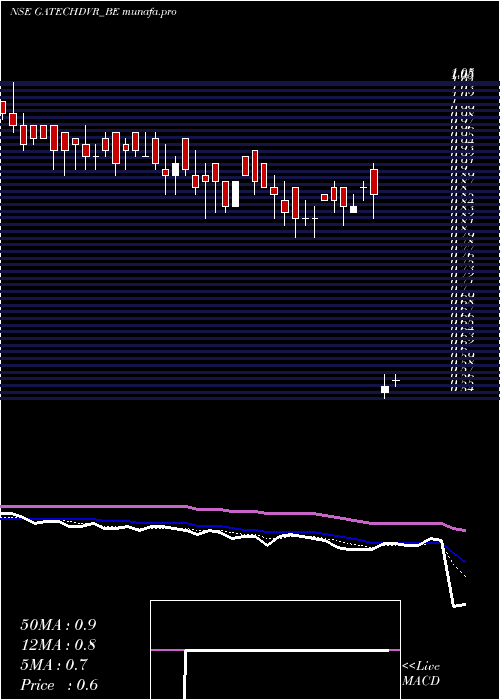Image resolution: width=500 pixels, height=700 pixels.
Task: Click the '12MA : 0.8' label
Action: point(58,645)
